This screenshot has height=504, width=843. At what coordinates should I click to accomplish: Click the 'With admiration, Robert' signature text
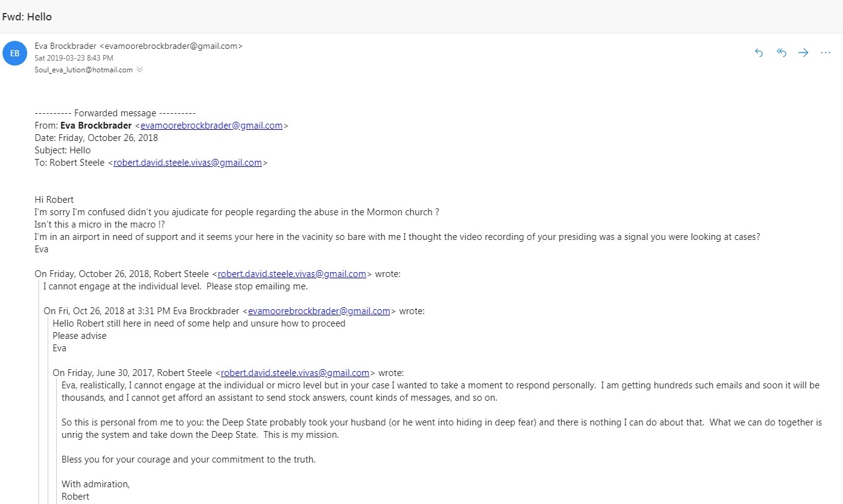[x=96, y=490]
